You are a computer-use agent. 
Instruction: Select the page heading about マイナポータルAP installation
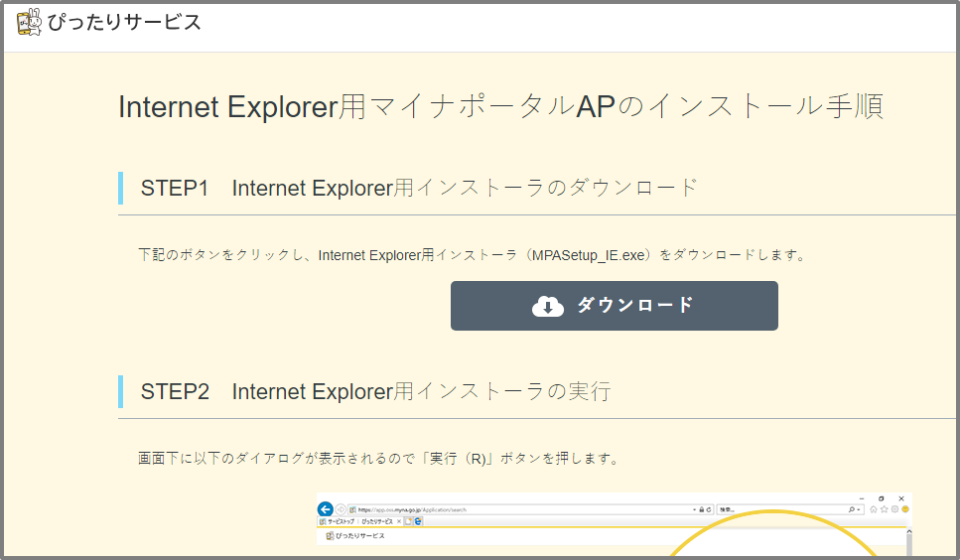tap(500, 106)
